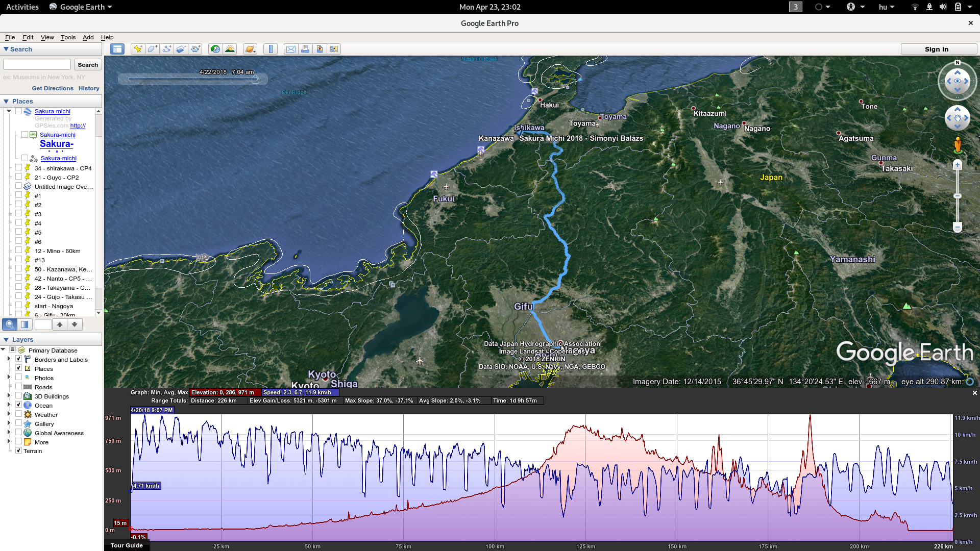Click the zoom slider track
Viewport: 980px width, 551px height.
click(958, 196)
